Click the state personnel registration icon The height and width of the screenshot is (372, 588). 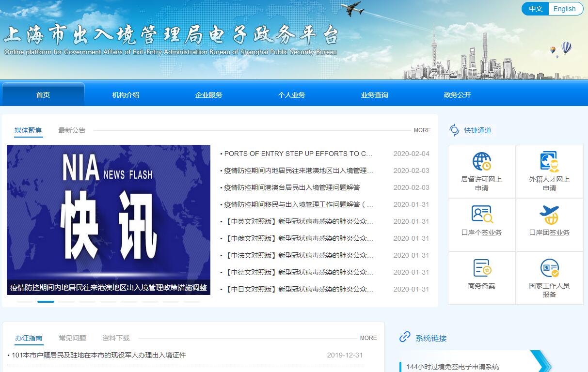[549, 268]
